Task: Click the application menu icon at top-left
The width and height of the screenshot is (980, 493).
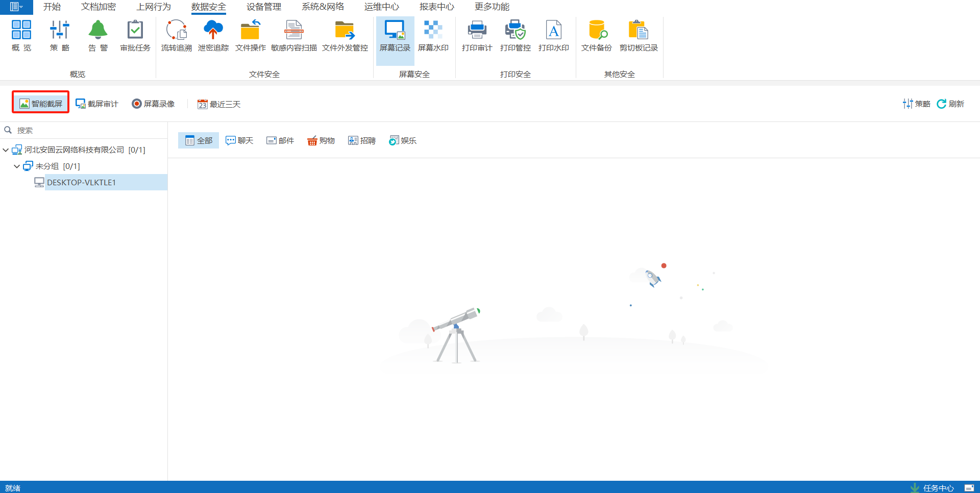Action: 16,7
